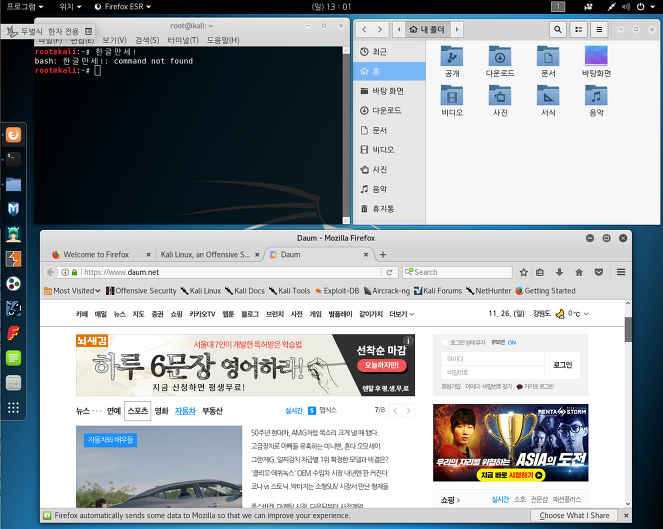
Task: Click the search icon in the file manager
Action: tap(558, 30)
